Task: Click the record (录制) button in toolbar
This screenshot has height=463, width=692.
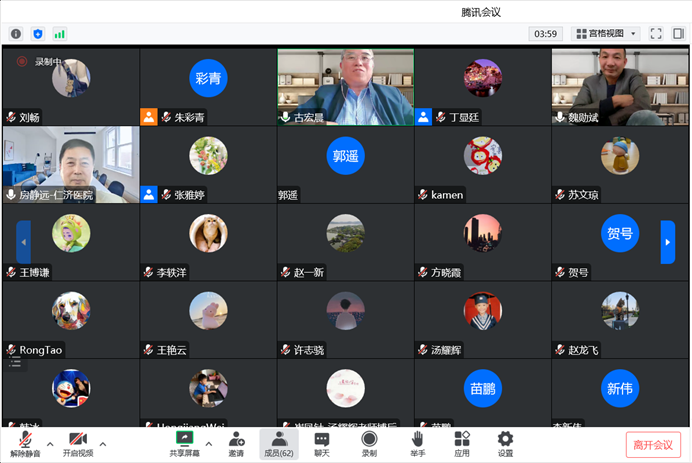Action: [x=369, y=443]
